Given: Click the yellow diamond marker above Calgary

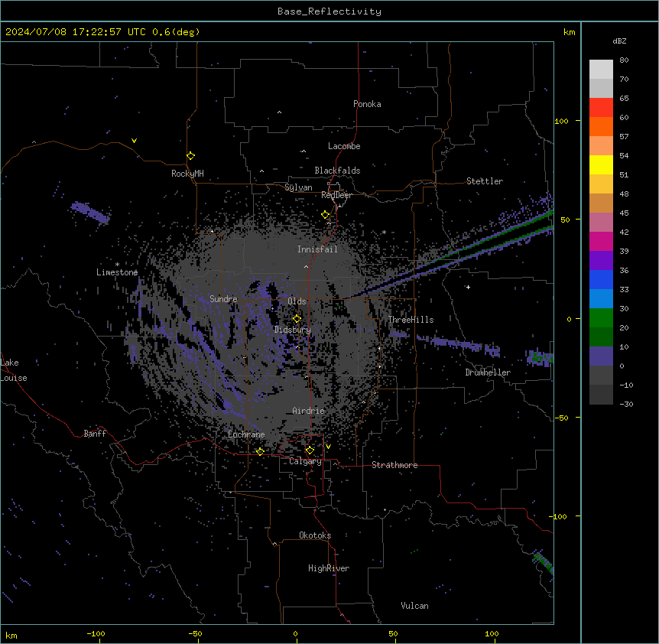Looking at the screenshot, I should point(310,450).
